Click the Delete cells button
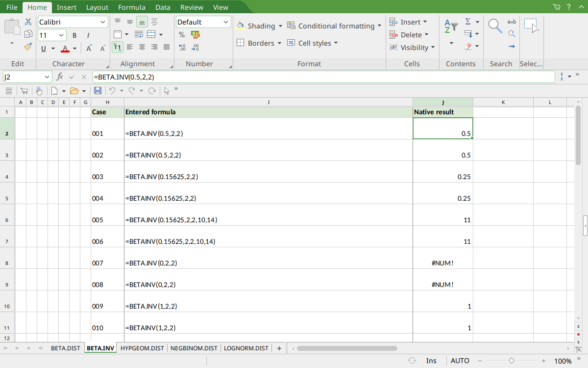588x368 pixels. pos(409,35)
